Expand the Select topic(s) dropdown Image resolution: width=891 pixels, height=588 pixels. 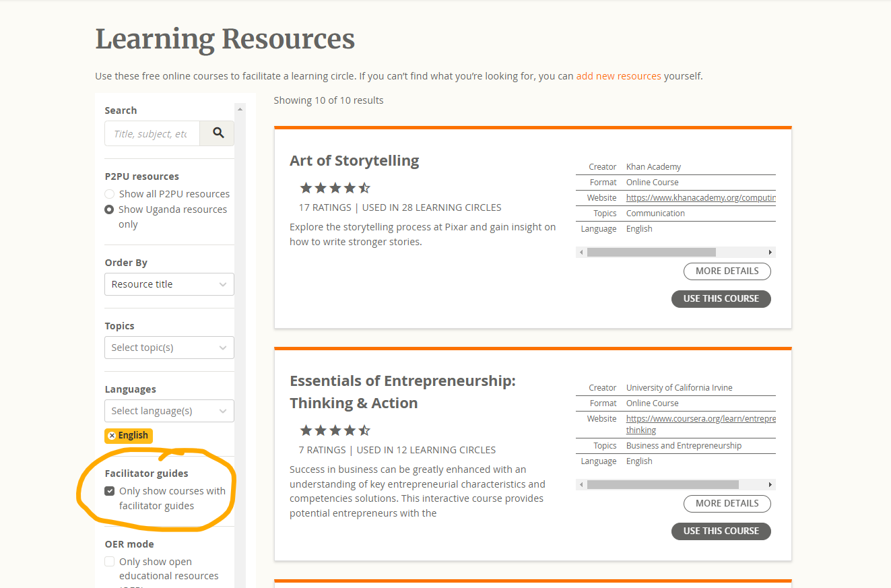[x=169, y=348]
